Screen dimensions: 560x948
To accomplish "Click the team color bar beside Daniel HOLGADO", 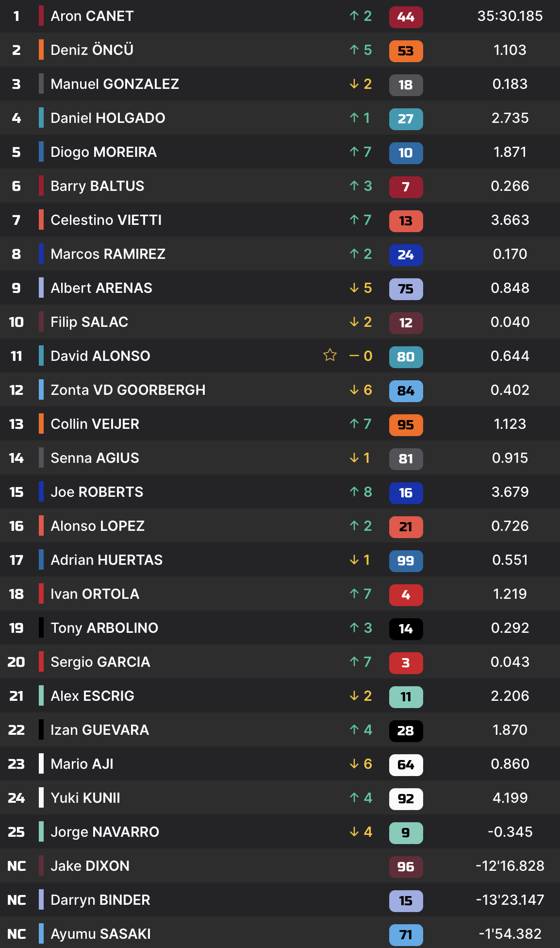I will coord(41,118).
